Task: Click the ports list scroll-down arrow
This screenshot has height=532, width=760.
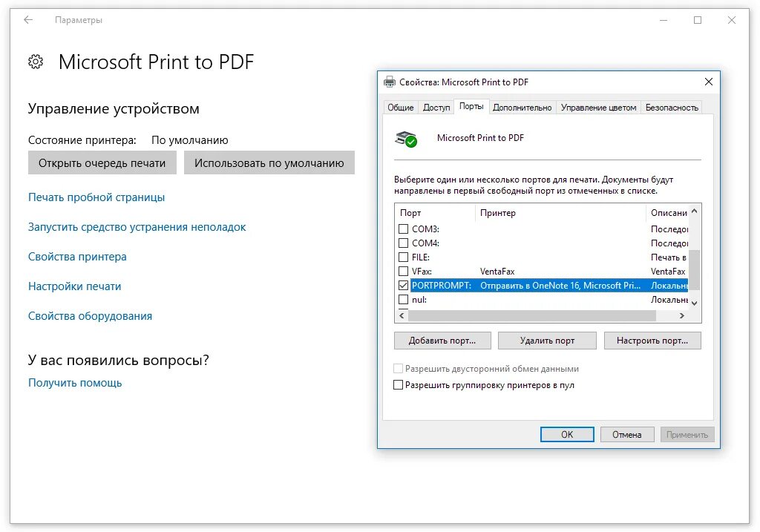Action: (x=694, y=303)
